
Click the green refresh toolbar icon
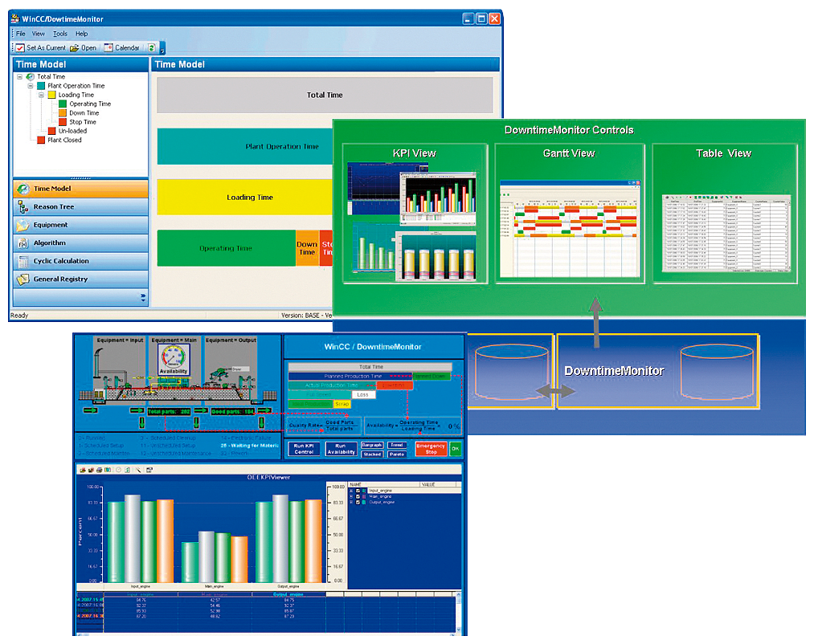[x=151, y=48]
